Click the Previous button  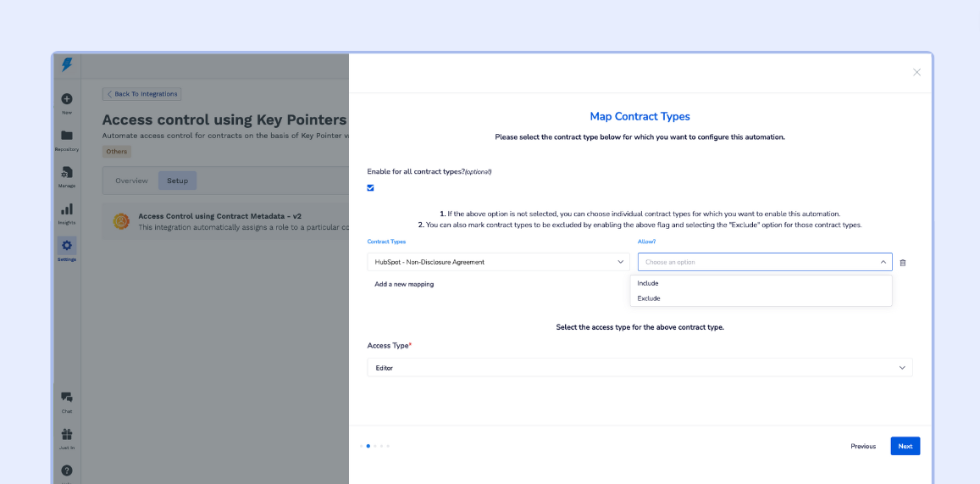pyautogui.click(x=863, y=446)
